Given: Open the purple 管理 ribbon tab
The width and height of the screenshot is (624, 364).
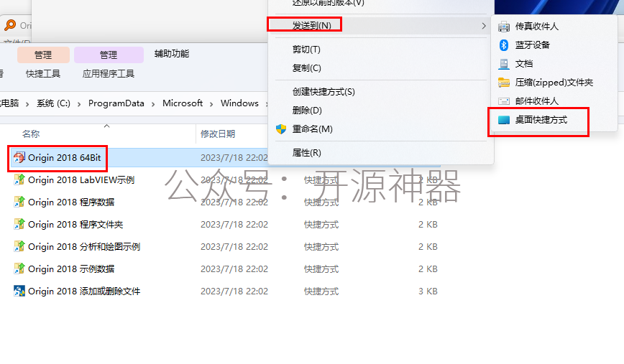Looking at the screenshot, I should coord(109,55).
